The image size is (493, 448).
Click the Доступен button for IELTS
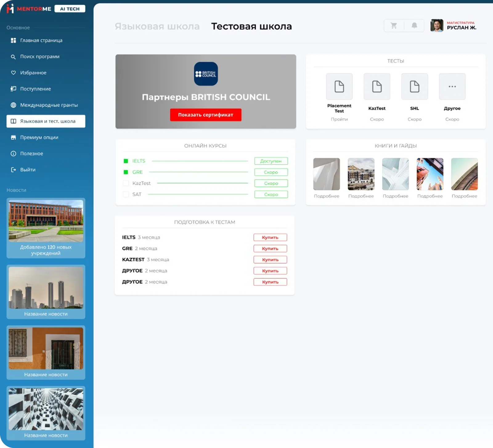pyautogui.click(x=271, y=161)
